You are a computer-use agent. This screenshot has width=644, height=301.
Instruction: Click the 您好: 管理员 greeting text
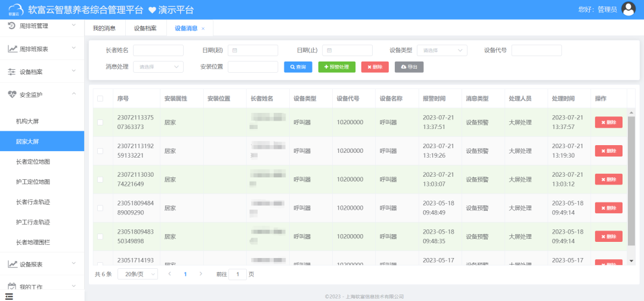597,10
